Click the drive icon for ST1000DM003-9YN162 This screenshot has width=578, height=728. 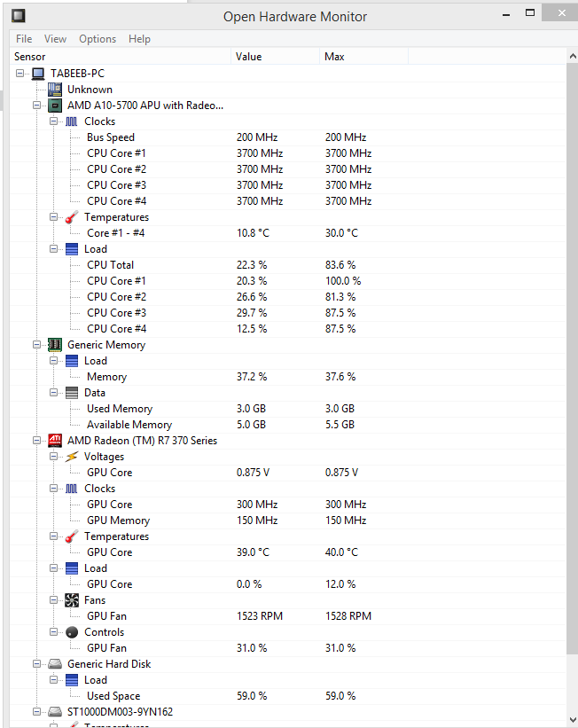click(55, 712)
